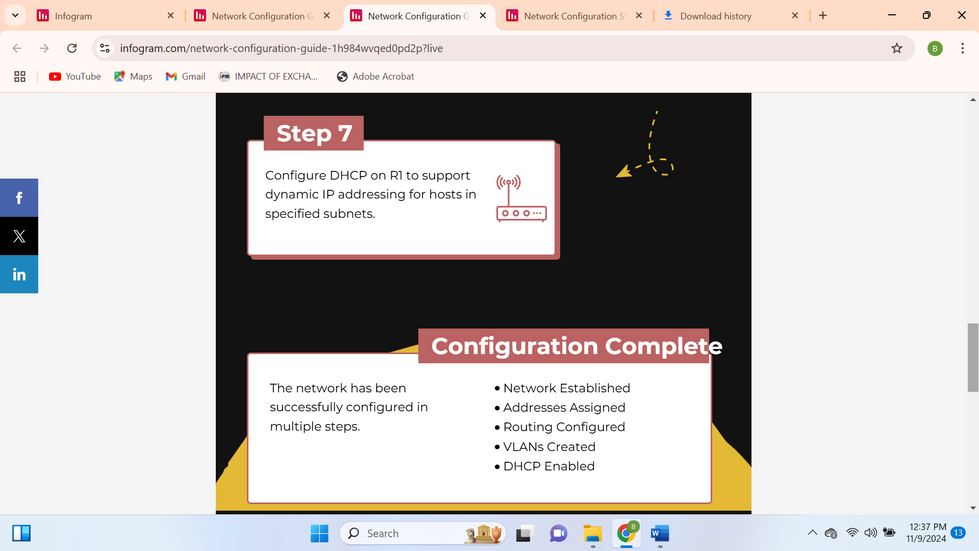Viewport: 979px width, 551px height.
Task: Open Maps bookmark
Action: [x=133, y=76]
